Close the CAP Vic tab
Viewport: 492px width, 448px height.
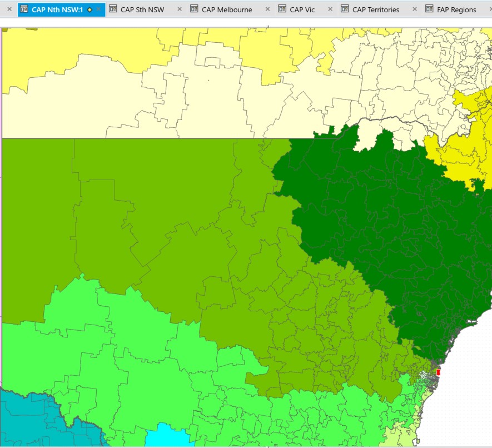330,9
